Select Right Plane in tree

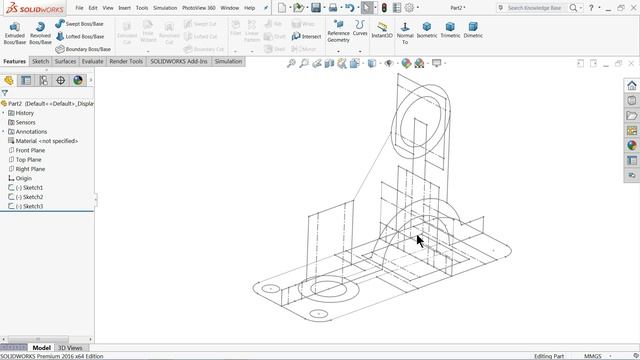(30, 169)
